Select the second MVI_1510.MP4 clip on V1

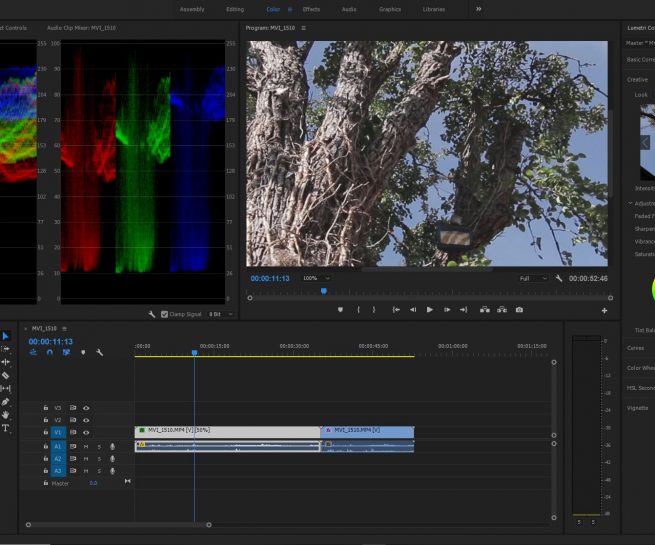coord(367,431)
